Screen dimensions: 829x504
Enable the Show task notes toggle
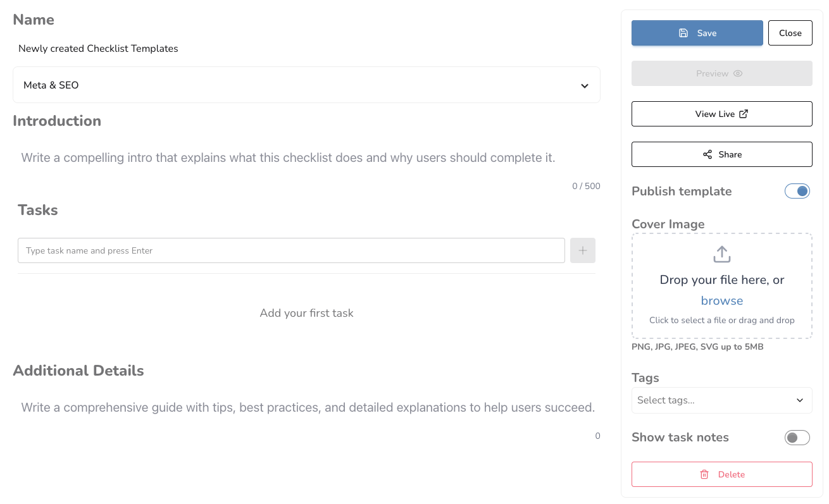(x=797, y=438)
